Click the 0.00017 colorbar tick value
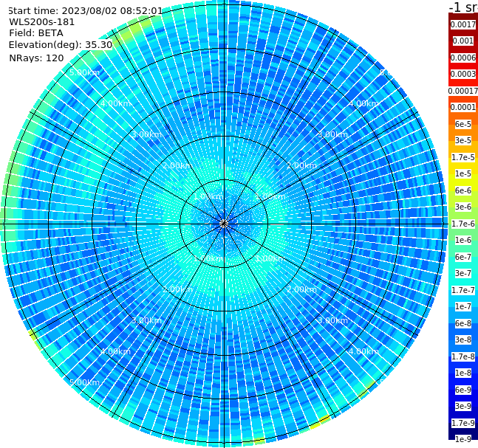478x448 pixels. tap(463, 91)
